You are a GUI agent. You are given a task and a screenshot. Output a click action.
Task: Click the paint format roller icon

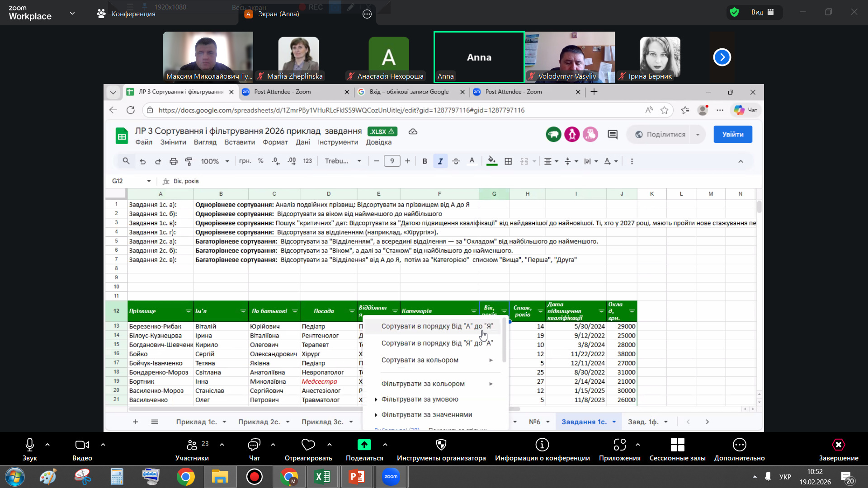pyautogui.click(x=189, y=161)
